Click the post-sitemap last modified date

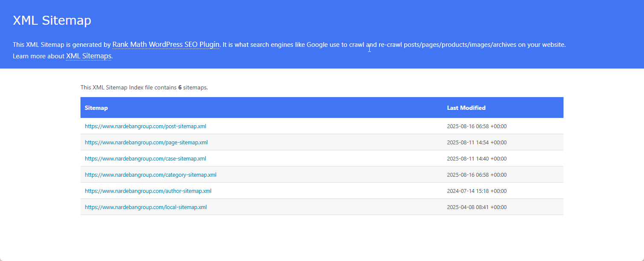click(476, 126)
